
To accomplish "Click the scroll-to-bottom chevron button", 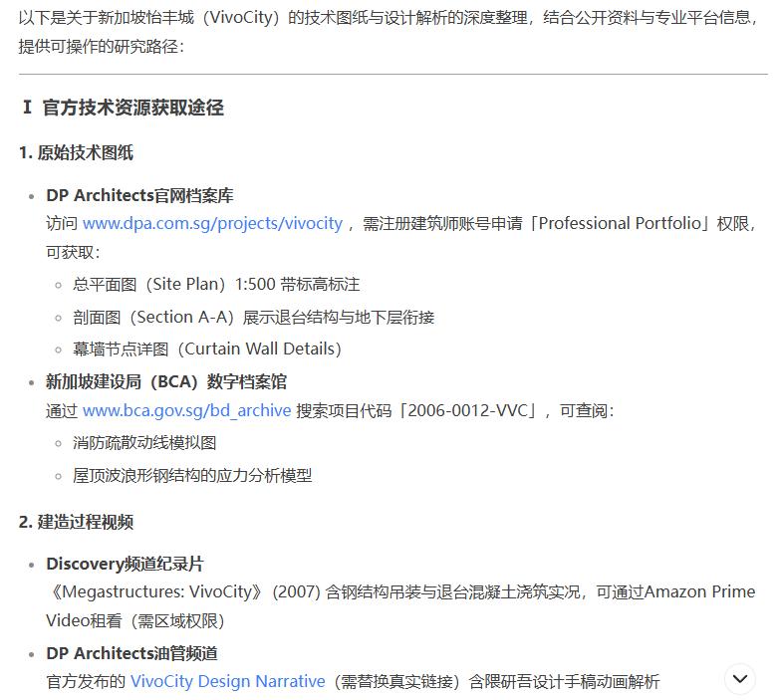I will pyautogui.click(x=740, y=679).
